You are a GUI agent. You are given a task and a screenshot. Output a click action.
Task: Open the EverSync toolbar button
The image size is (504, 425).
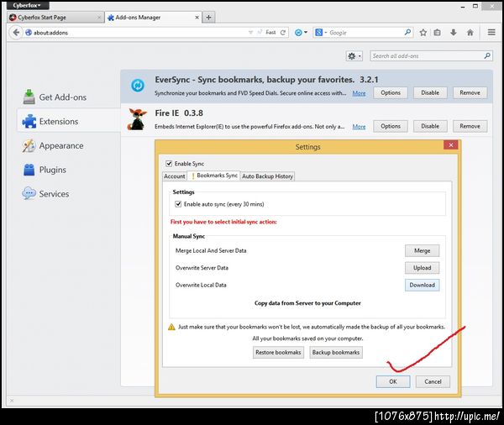298,33
